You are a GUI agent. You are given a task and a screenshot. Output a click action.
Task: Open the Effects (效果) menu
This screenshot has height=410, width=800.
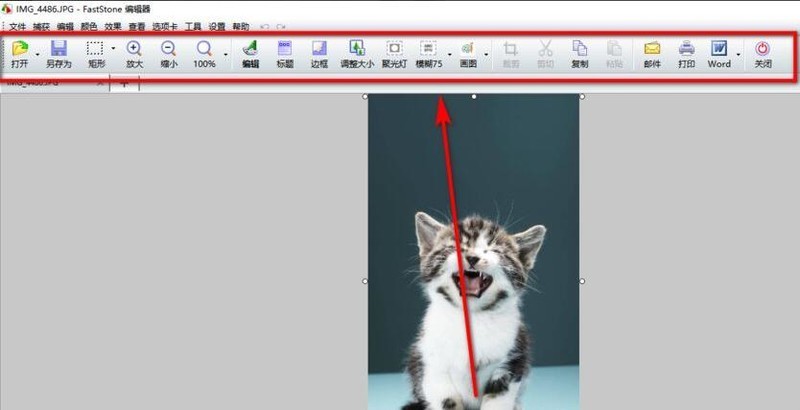[113, 27]
